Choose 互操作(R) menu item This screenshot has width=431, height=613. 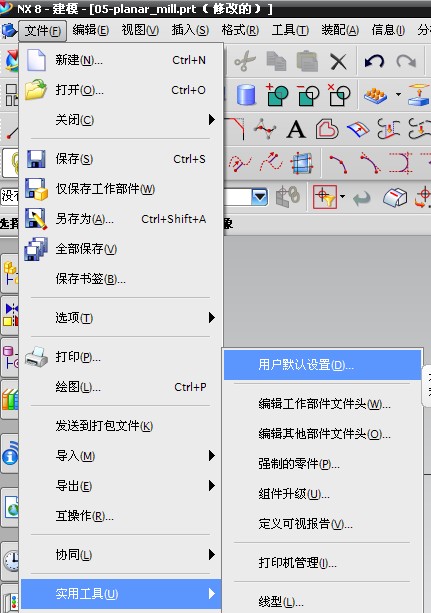(x=120, y=516)
